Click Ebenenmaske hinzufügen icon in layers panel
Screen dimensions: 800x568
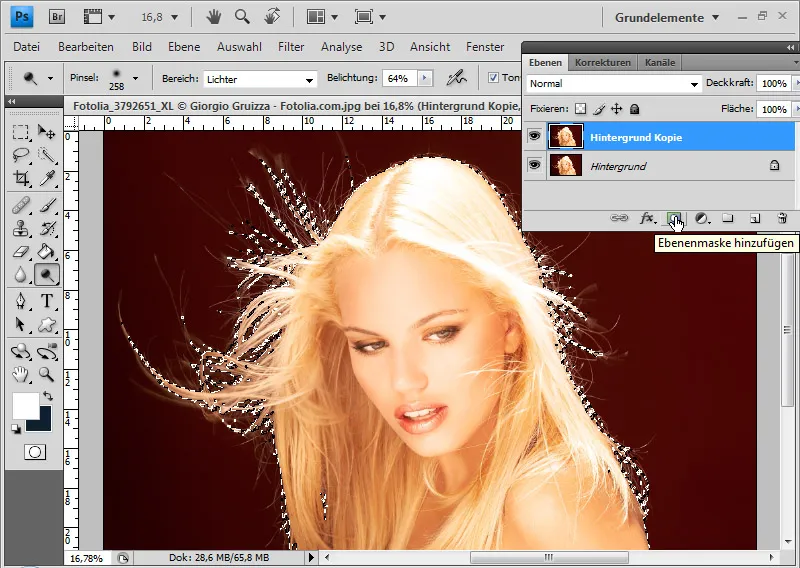coord(674,218)
